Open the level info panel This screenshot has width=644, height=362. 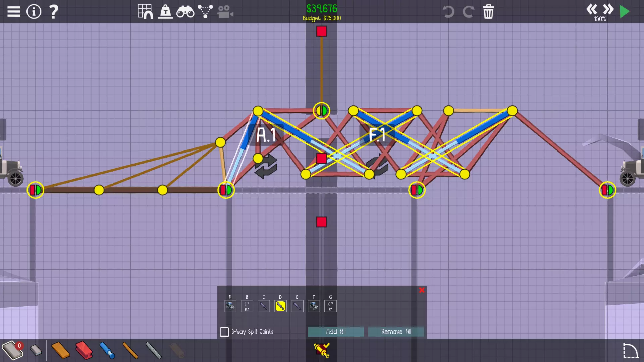pos(34,12)
